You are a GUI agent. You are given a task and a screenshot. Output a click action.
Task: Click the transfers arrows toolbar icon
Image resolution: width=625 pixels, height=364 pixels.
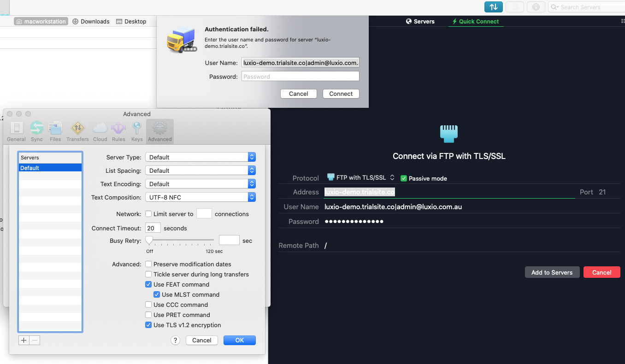(x=493, y=7)
